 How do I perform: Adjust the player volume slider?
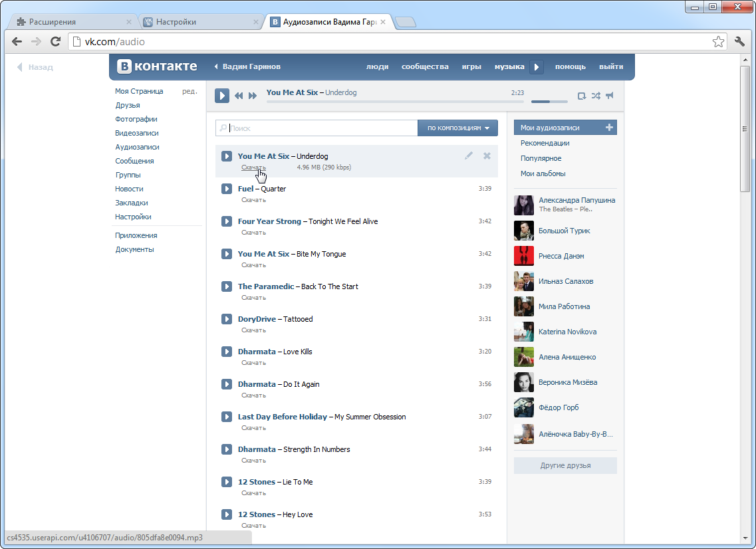(x=549, y=102)
